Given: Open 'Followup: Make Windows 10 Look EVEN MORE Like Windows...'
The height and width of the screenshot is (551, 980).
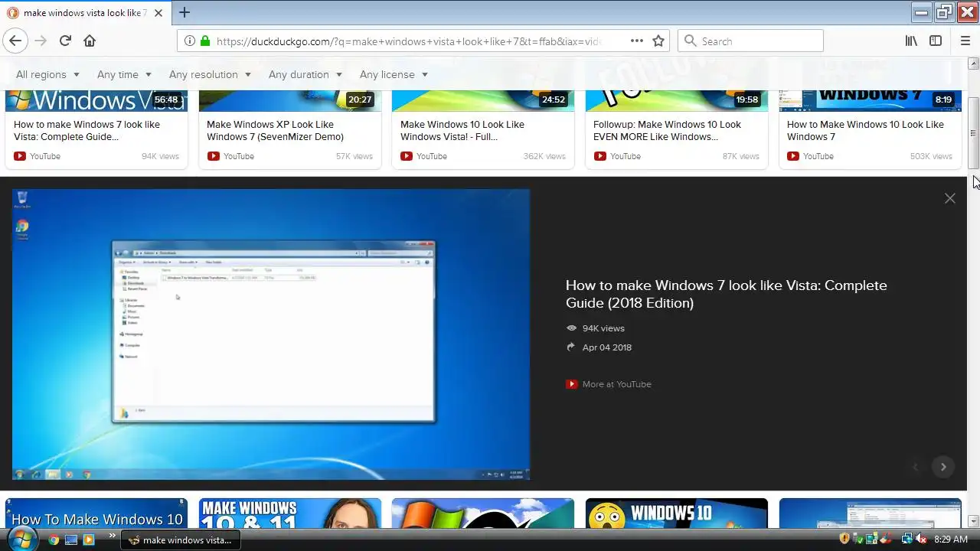Looking at the screenshot, I should [x=667, y=130].
